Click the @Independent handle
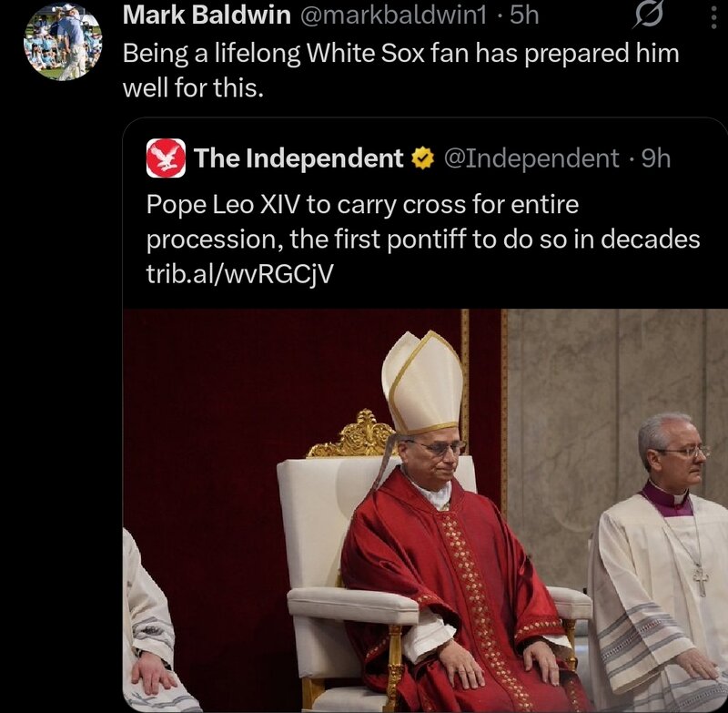The height and width of the screenshot is (713, 728). pos(531,158)
